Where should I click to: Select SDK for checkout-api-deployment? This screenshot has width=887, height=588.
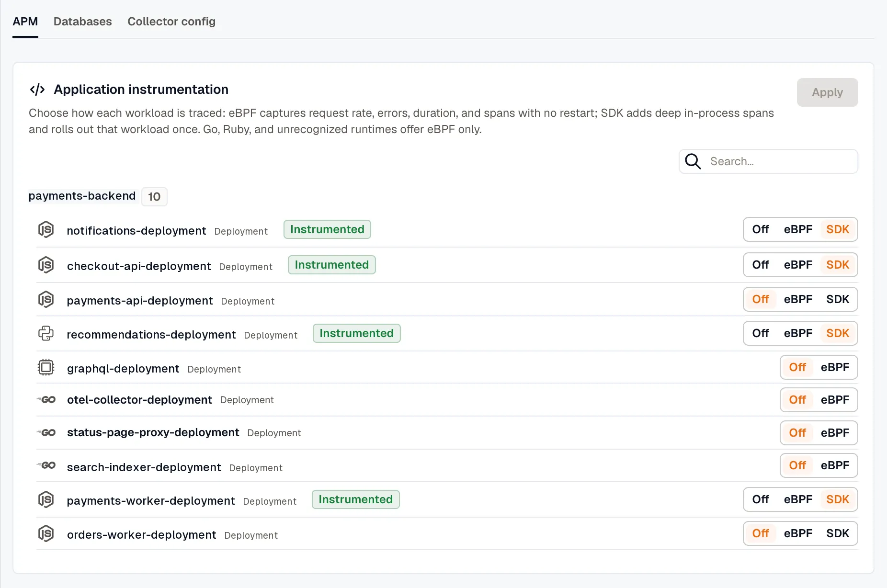(838, 265)
